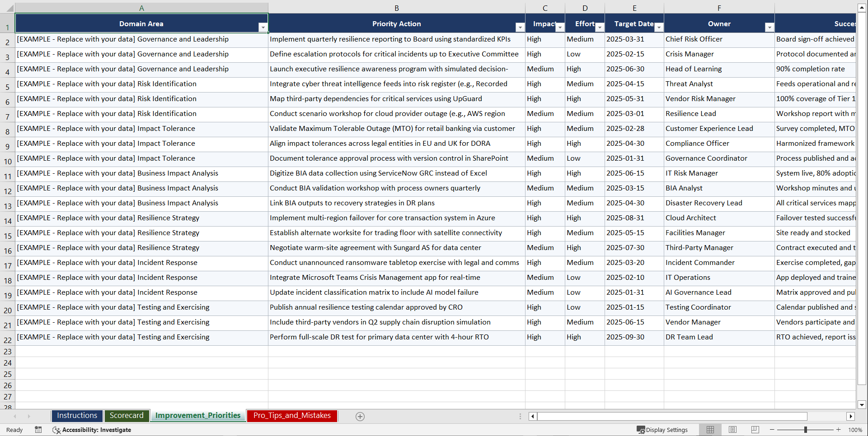Run the Accessibility Investigate checker
868x436 pixels.
[x=92, y=430]
